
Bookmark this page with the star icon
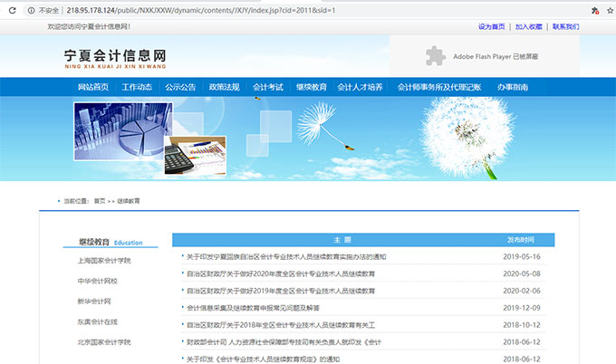[x=609, y=10]
